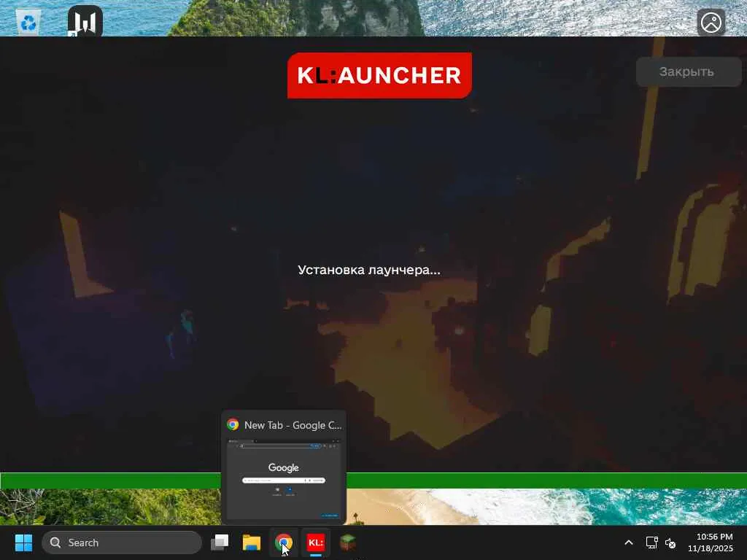Show hidden system tray icons chevron

click(x=628, y=542)
